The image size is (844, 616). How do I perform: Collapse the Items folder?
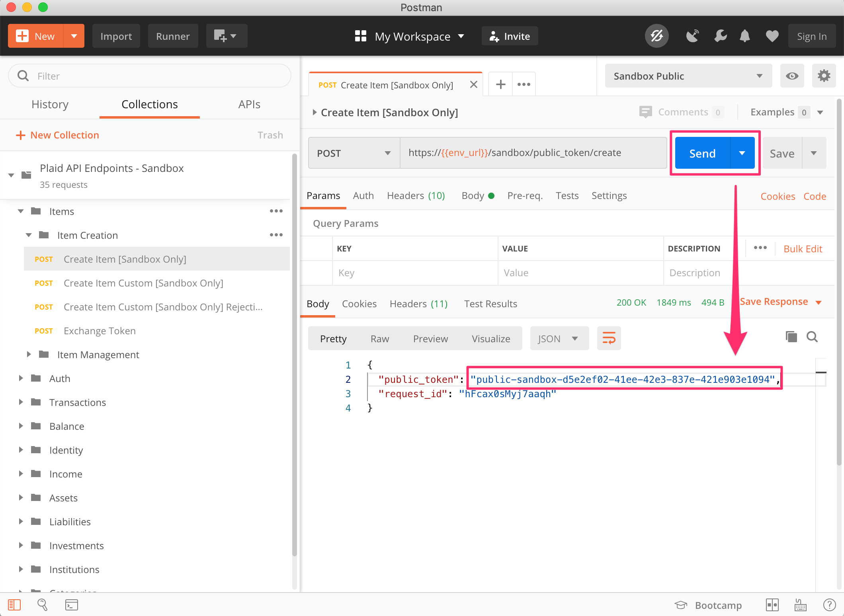21,211
